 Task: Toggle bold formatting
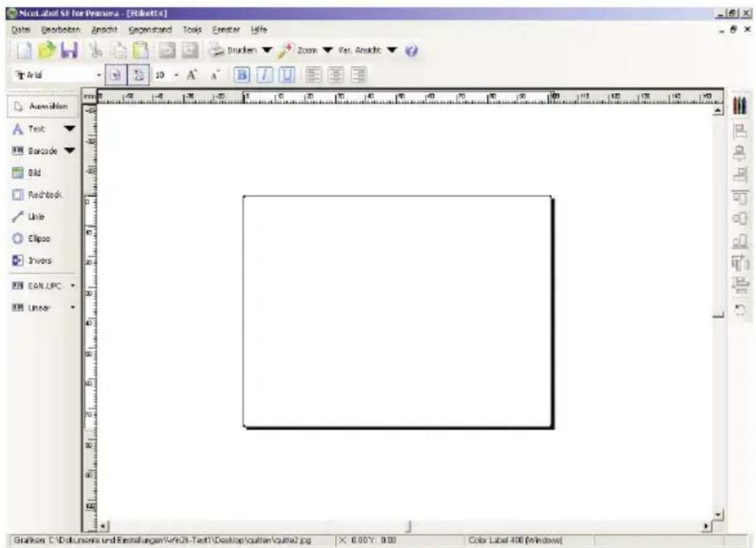pos(242,75)
